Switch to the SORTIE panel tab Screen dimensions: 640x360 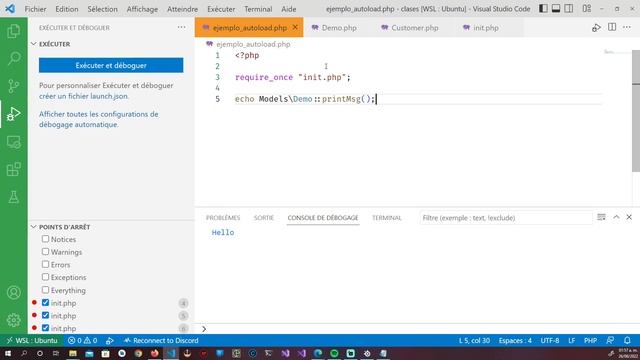[264, 218]
